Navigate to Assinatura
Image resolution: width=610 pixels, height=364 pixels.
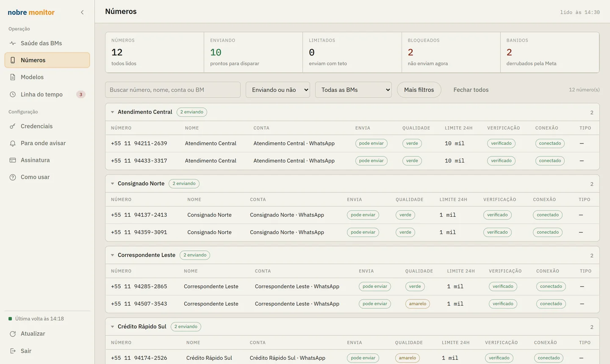coord(47,160)
